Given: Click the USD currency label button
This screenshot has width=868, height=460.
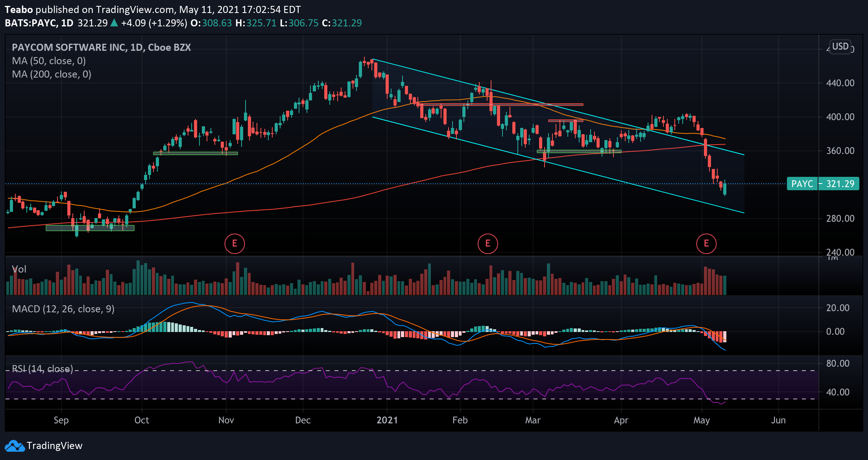Looking at the screenshot, I should coord(840,46).
